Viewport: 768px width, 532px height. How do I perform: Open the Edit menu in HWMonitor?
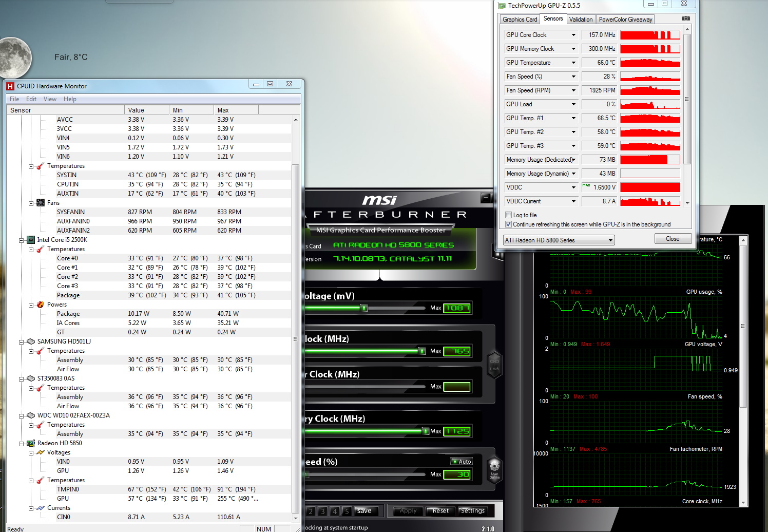click(31, 99)
